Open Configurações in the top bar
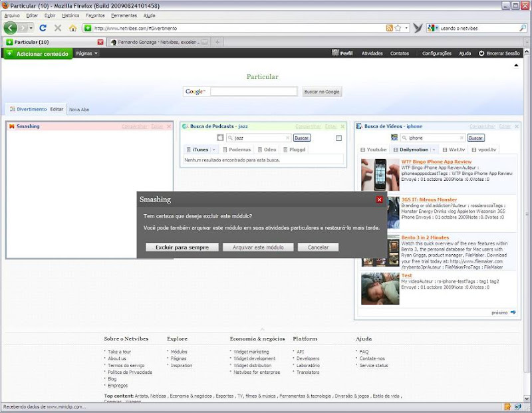Image resolution: width=532 pixels, height=413 pixels. click(x=437, y=53)
